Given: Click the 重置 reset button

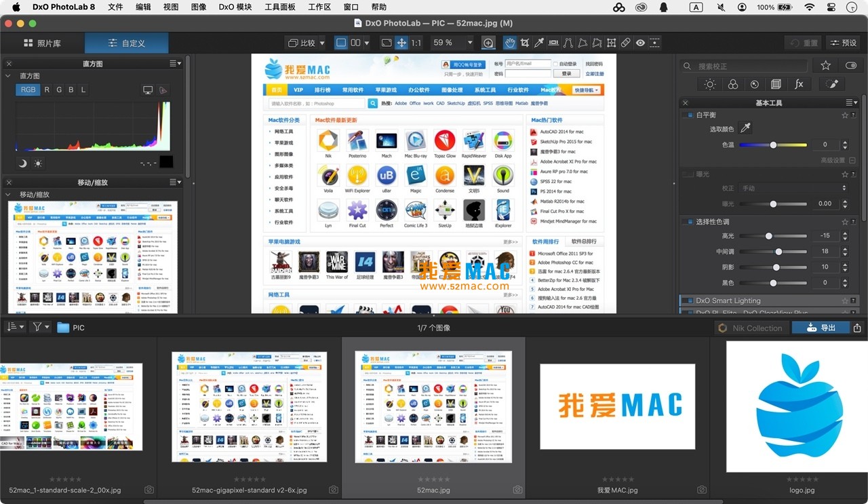Looking at the screenshot, I should [804, 43].
